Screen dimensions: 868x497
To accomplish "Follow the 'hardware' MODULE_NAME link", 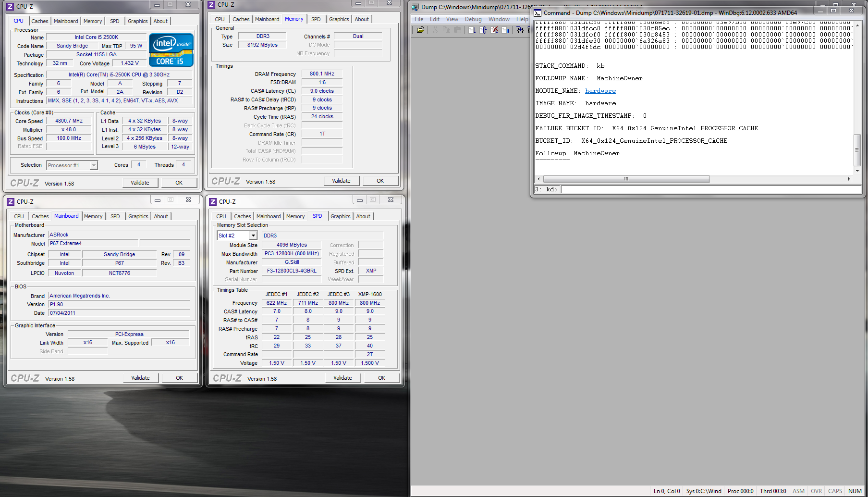I will pyautogui.click(x=600, y=91).
